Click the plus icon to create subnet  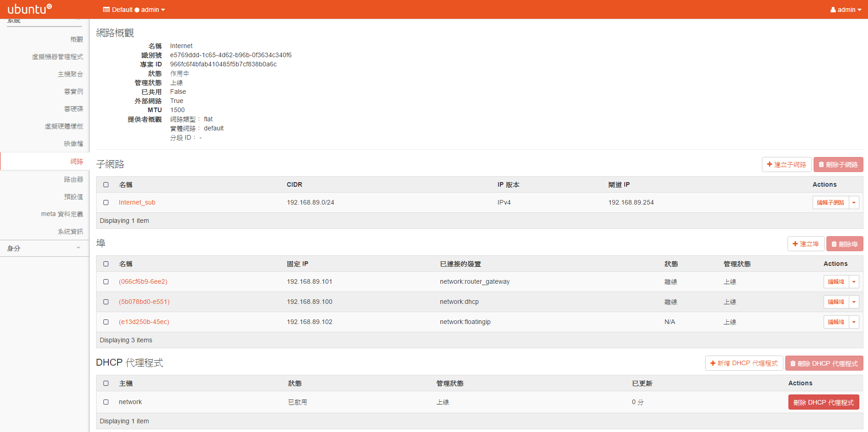[x=770, y=164]
